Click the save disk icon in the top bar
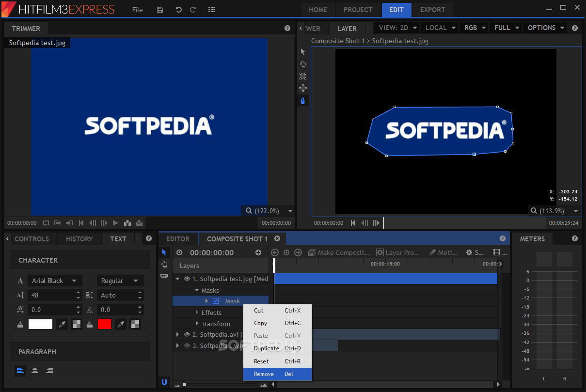Viewport: 586px width, 392px height. (x=160, y=10)
